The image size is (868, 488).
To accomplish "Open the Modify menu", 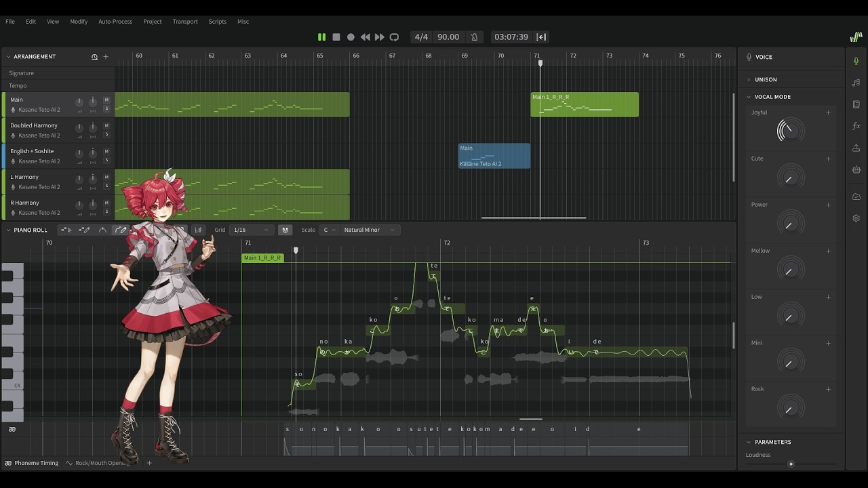I will click(x=79, y=22).
